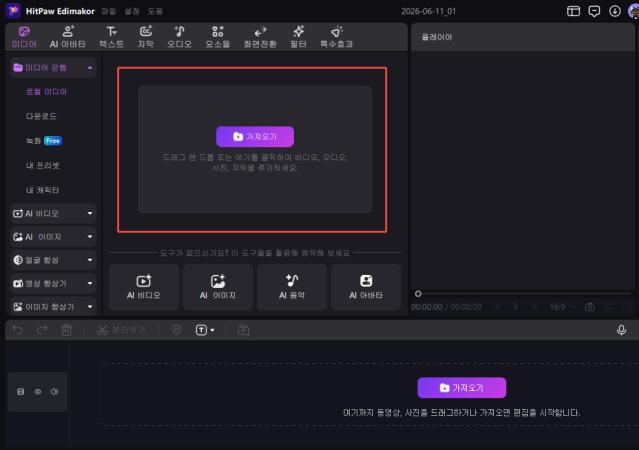Open the 16:9 aspect ratio dropdown
Image resolution: width=639 pixels, height=450 pixels.
point(562,307)
